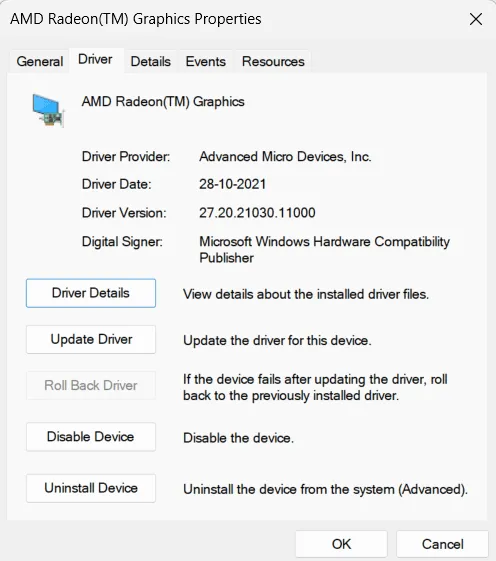Screen dimensions: 496x561
Task: Click the AMD Radeon display adapter icon
Action: coord(48,110)
